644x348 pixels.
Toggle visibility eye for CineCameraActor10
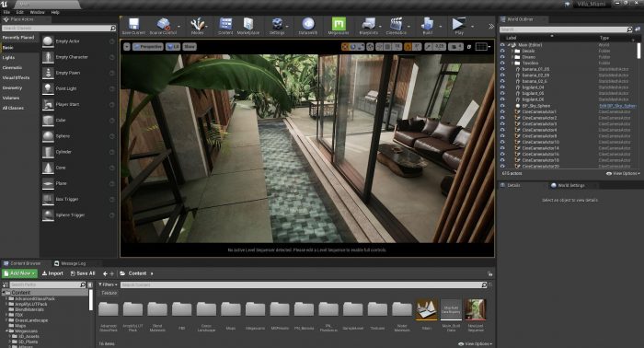point(502,142)
